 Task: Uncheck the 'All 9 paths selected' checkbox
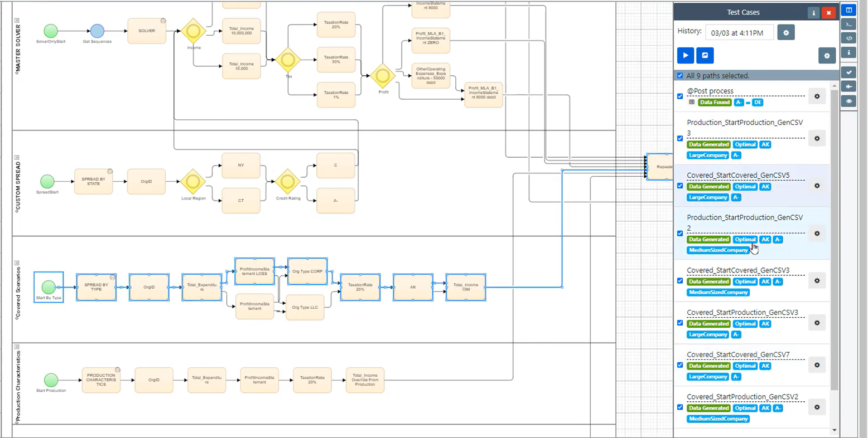pos(680,76)
